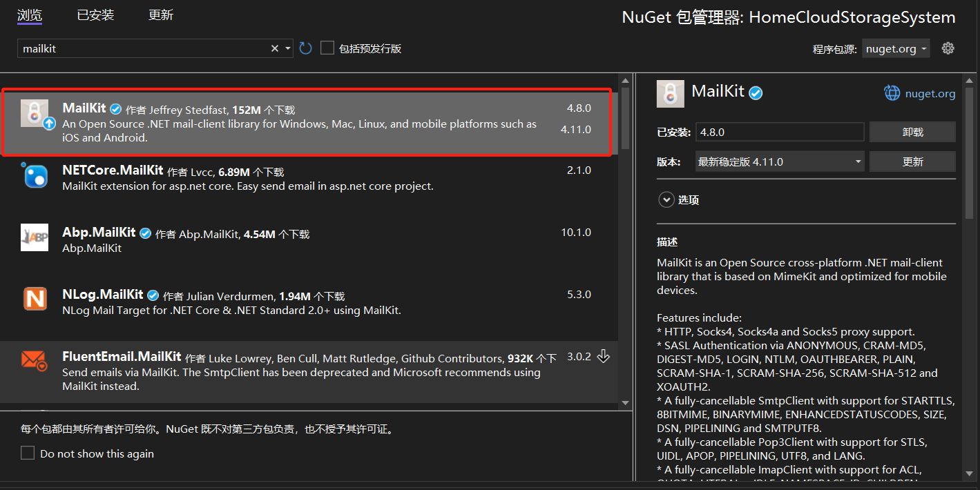This screenshot has height=490, width=980.
Task: Switch to the 浏览 browse tab
Action: pos(30,15)
